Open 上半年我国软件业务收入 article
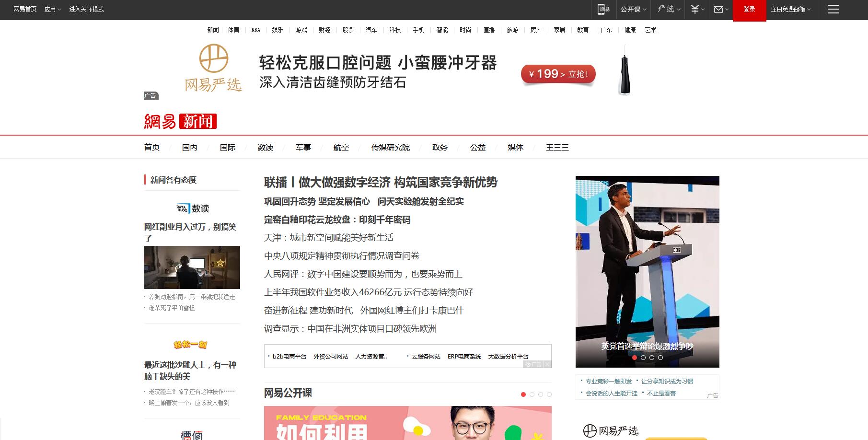868x440 pixels. (369, 292)
